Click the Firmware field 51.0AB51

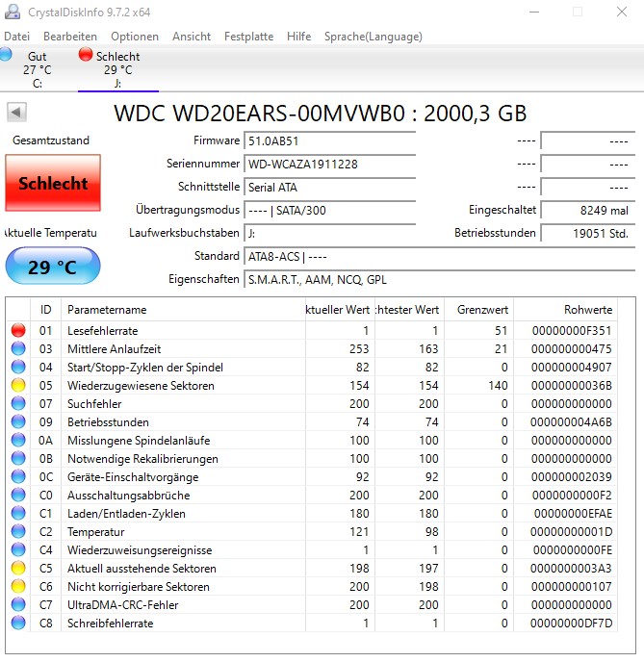click(x=330, y=140)
